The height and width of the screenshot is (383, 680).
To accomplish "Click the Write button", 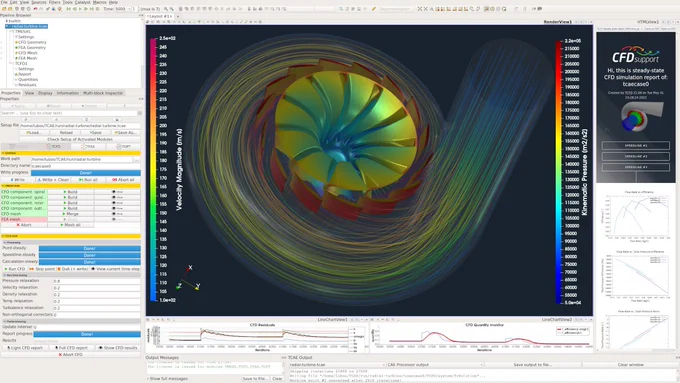I will 18,180.
